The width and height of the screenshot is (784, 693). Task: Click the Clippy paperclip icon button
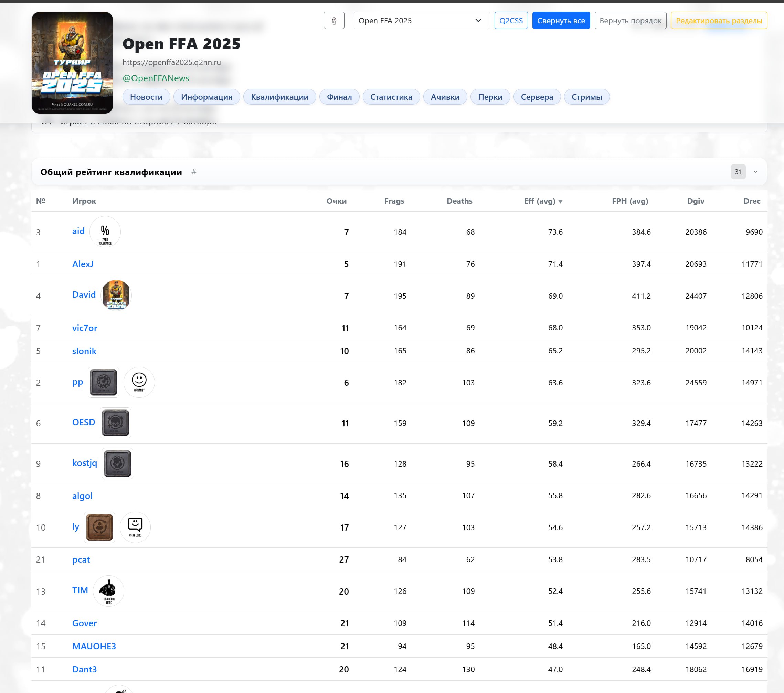(x=334, y=20)
